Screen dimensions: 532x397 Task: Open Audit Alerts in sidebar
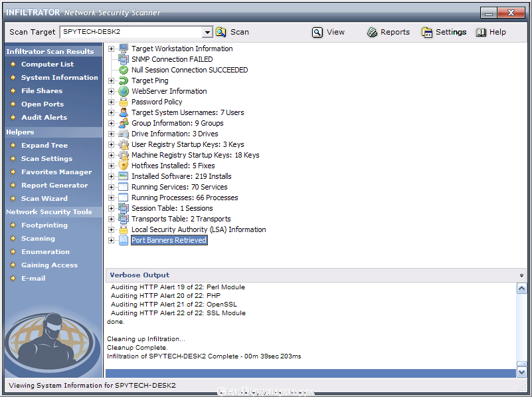tap(44, 117)
